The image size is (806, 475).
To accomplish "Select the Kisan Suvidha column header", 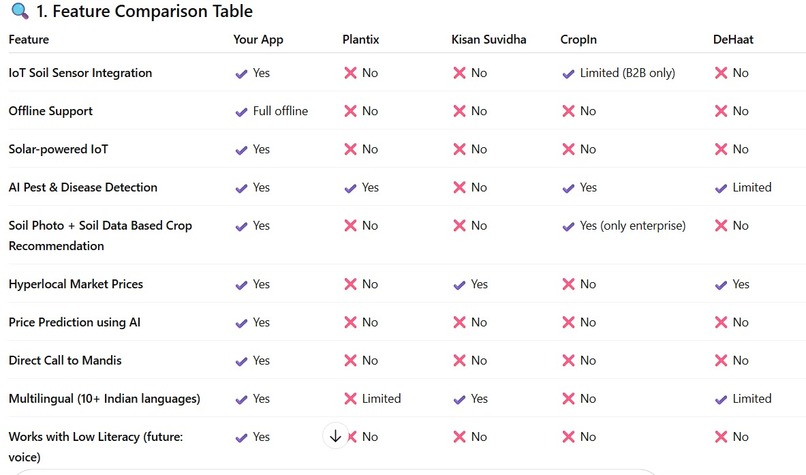I will click(488, 40).
